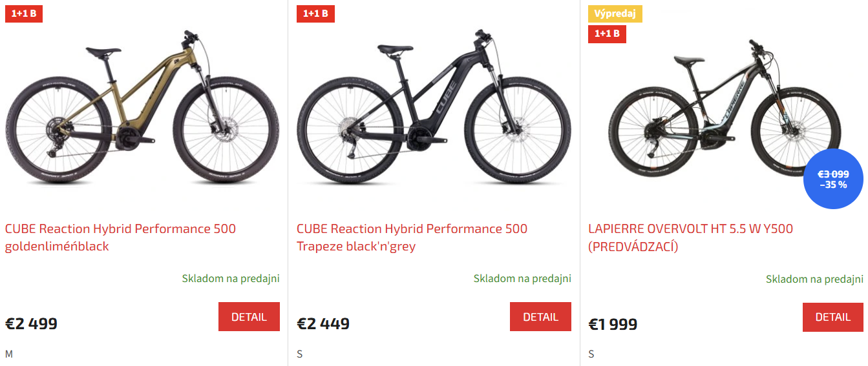
Task: Click the €2 449 price label
Action: [323, 323]
